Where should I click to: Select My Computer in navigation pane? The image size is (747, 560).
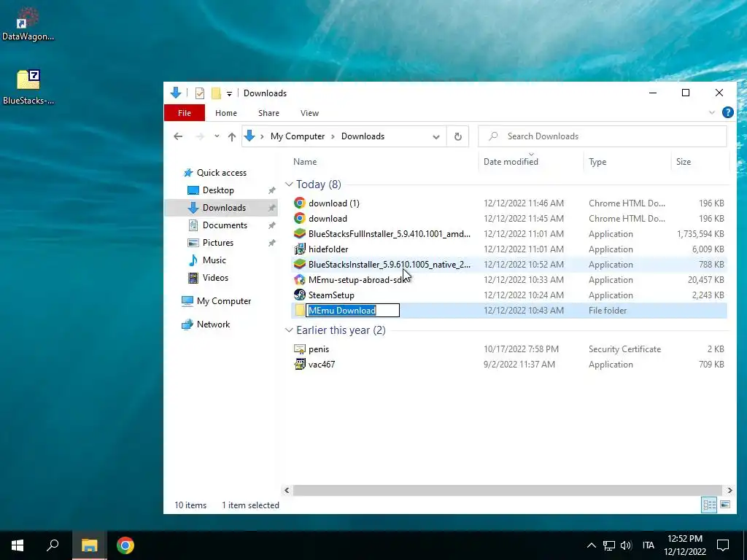[223, 301]
